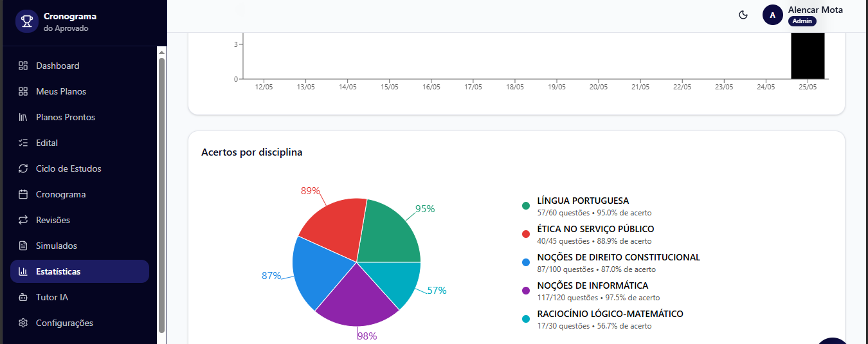Click the green legend dot for Língua Portuguesa

pos(526,206)
